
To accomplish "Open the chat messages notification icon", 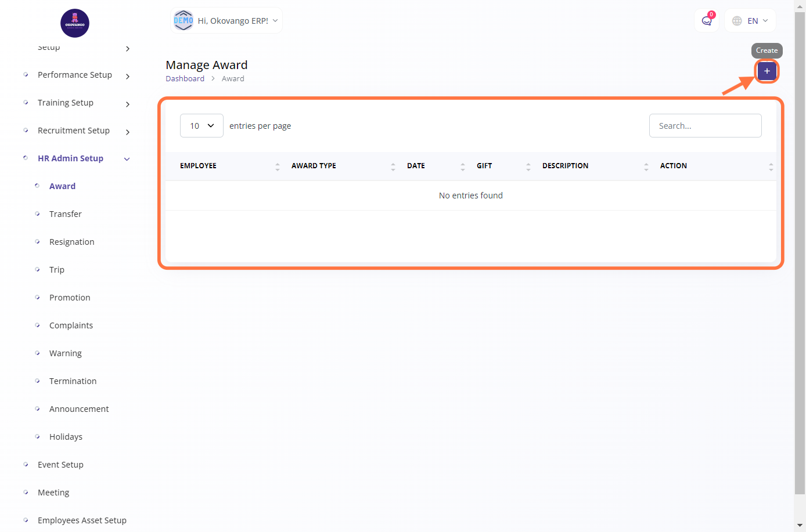I will [707, 21].
